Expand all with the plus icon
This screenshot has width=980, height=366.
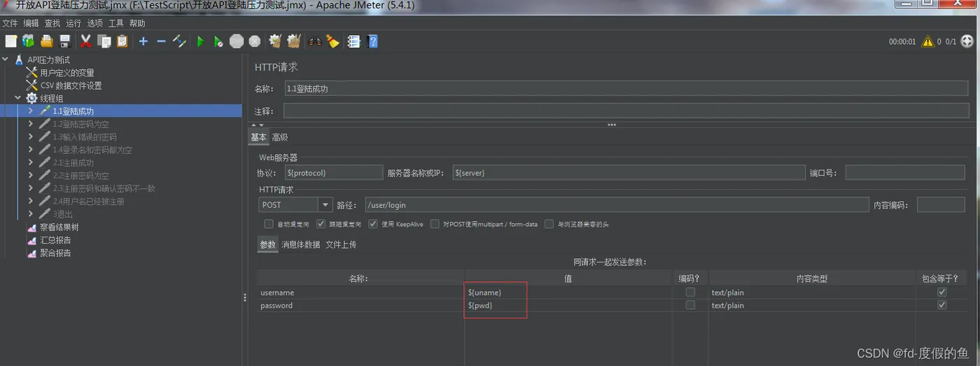point(143,41)
